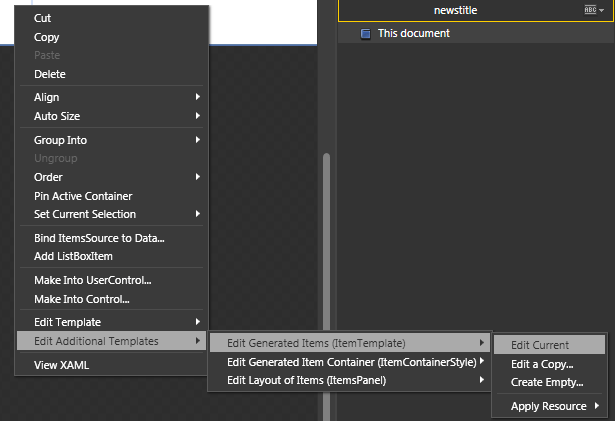Open the Set Current Selection submenu
615x421 pixels.
click(111, 214)
